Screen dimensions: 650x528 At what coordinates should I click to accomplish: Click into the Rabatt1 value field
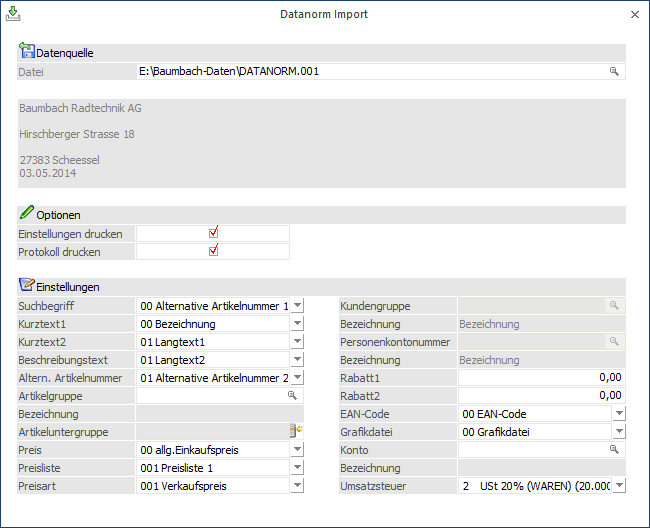541,378
